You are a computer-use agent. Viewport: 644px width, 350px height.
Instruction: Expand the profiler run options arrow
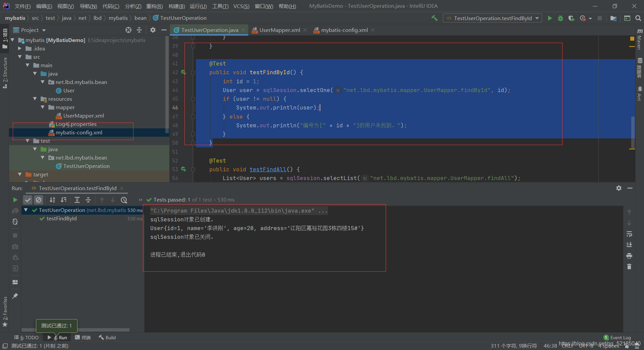point(590,18)
